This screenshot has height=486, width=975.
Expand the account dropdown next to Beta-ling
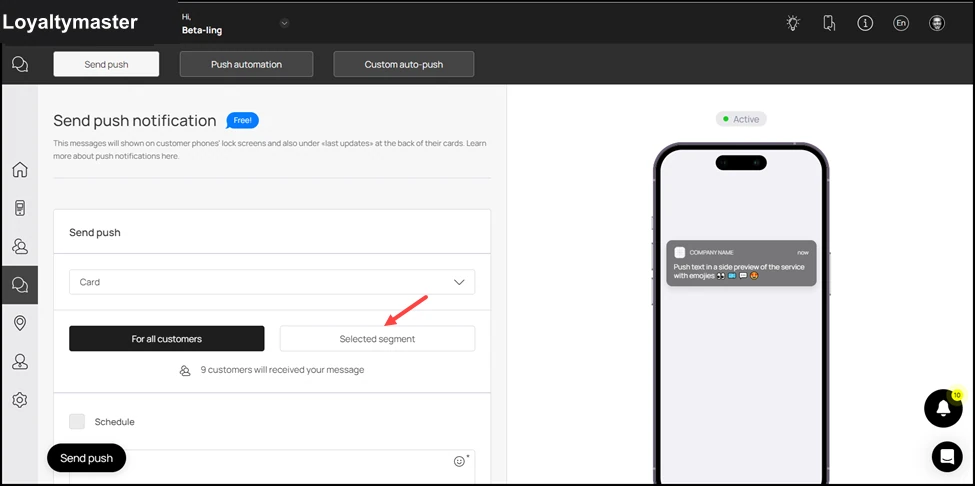[284, 23]
